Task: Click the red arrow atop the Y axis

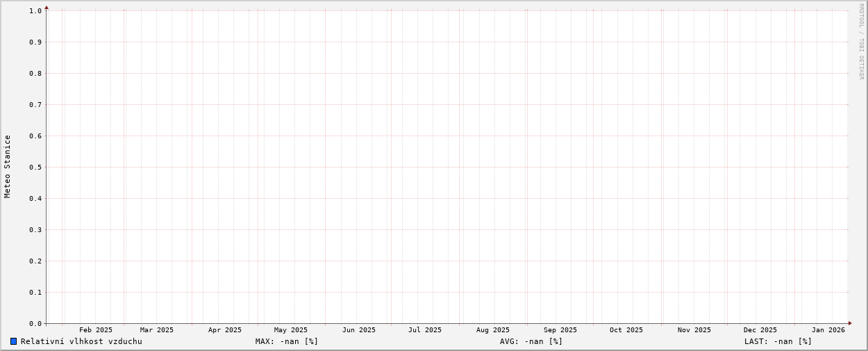Action: 47,8
